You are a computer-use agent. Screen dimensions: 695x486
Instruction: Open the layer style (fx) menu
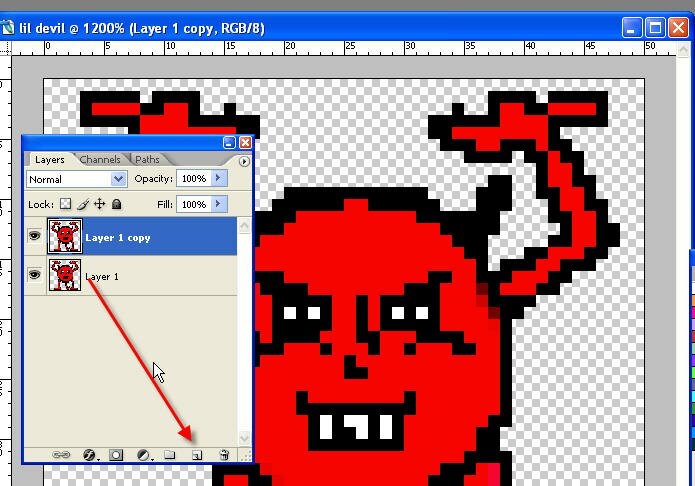[90, 455]
